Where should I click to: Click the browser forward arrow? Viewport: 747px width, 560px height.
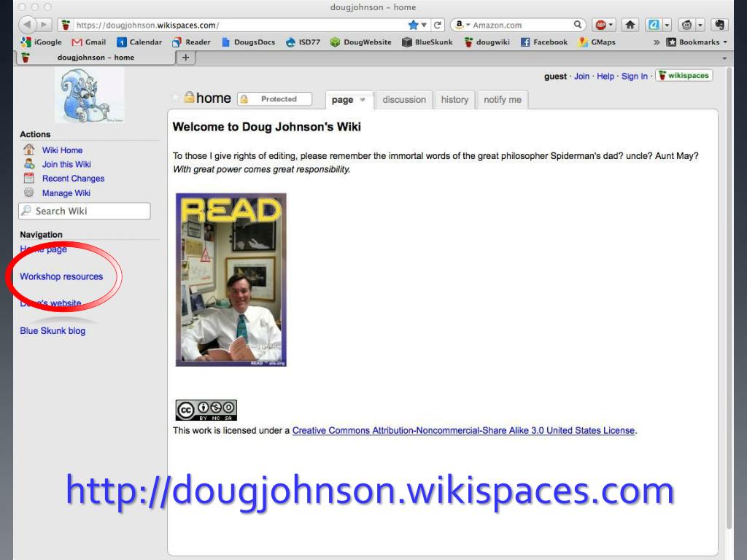tap(44, 25)
